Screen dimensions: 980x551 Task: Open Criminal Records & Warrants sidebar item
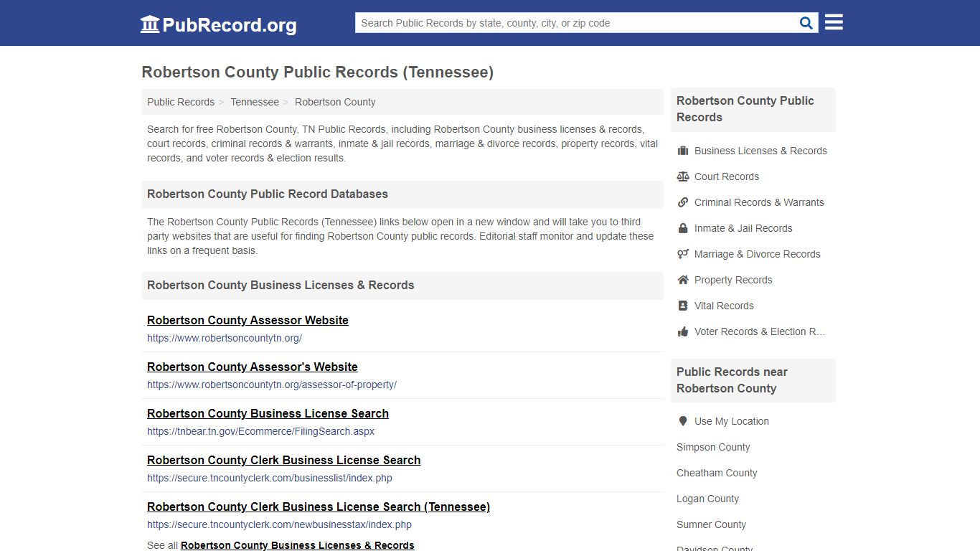(759, 202)
